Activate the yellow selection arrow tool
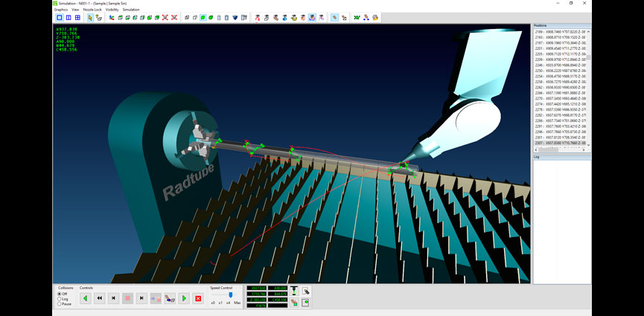 tap(90, 17)
